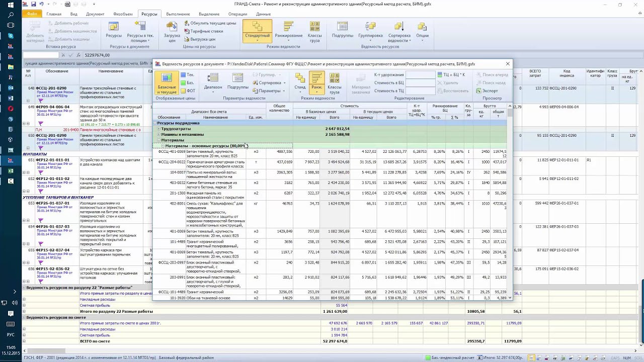Open the Сортировка dropdown in the dialog
Screen dimensions: 644x362
click(x=269, y=83)
